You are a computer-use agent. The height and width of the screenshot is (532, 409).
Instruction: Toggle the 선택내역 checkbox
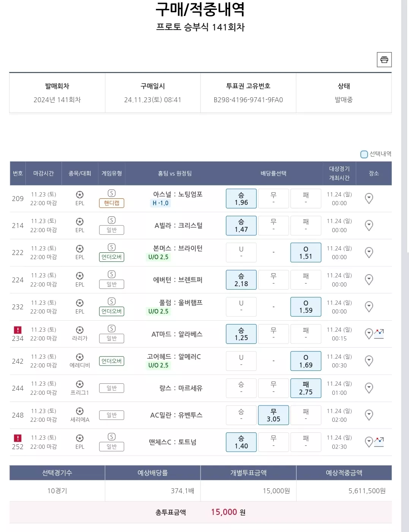[x=364, y=154]
